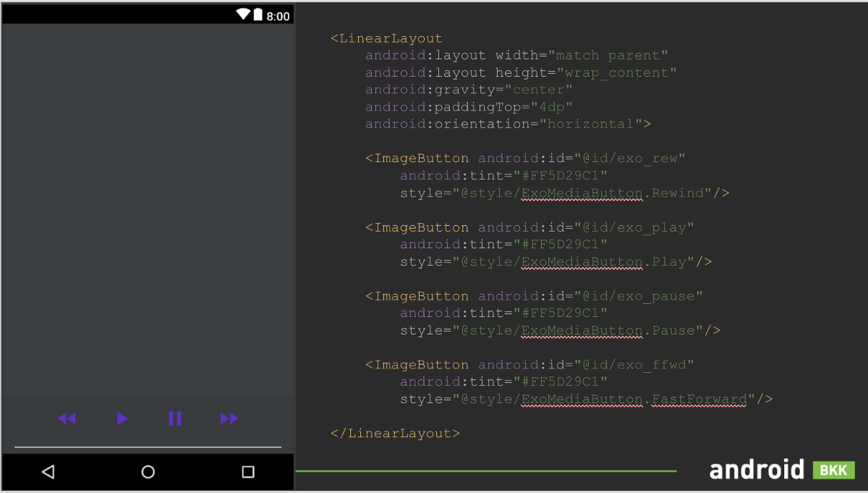Tap the purple fast-forward button
Screen dimensions: 868x493
[x=229, y=418]
